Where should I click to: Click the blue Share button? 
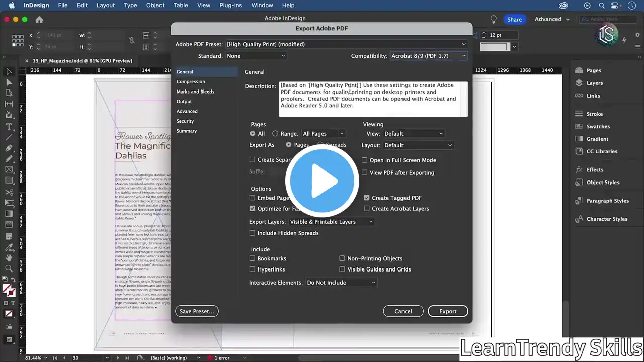514,19
